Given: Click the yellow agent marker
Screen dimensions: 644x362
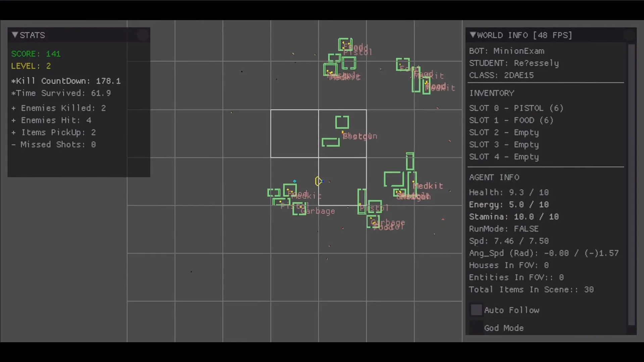Looking at the screenshot, I should [318, 181].
